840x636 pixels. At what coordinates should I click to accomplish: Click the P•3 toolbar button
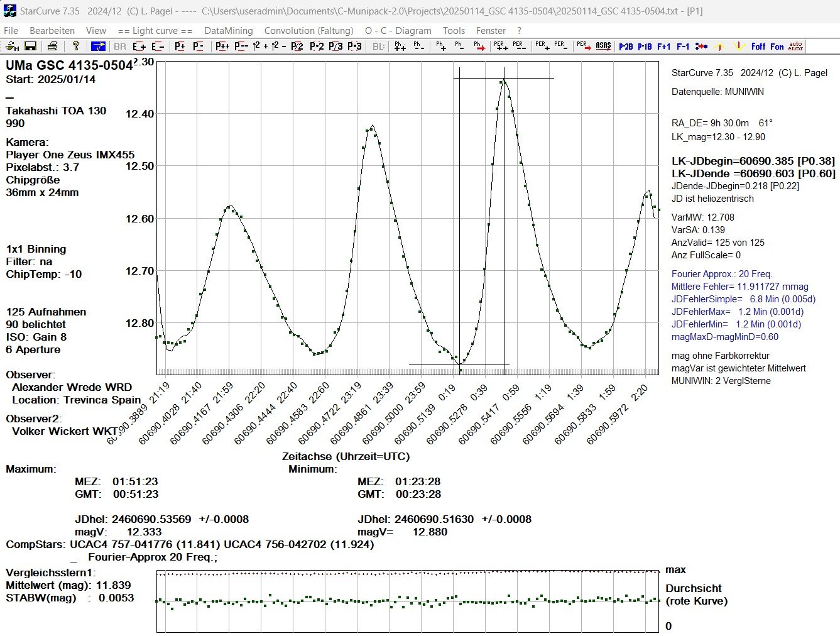tap(355, 46)
